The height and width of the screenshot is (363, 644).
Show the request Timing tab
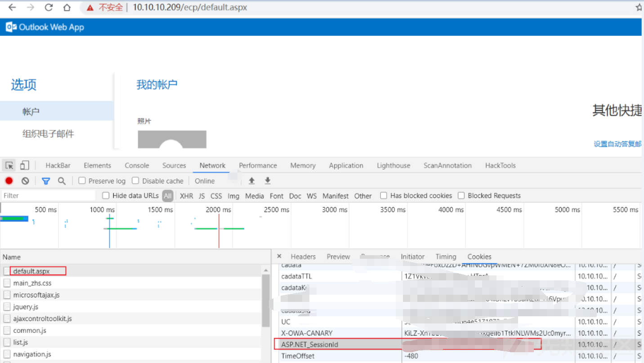[x=446, y=257]
